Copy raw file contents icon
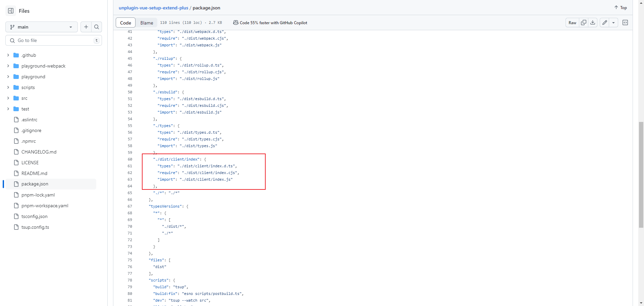The height and width of the screenshot is (306, 644). pyautogui.click(x=584, y=23)
